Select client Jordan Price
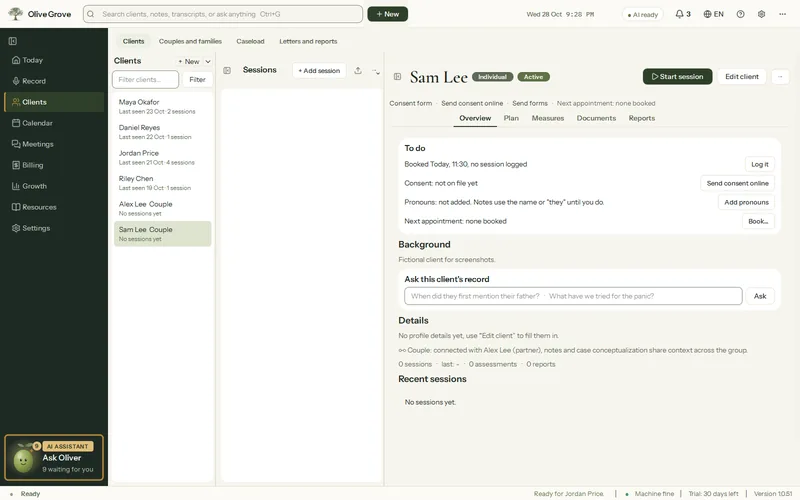This screenshot has width=800, height=500. point(162,157)
